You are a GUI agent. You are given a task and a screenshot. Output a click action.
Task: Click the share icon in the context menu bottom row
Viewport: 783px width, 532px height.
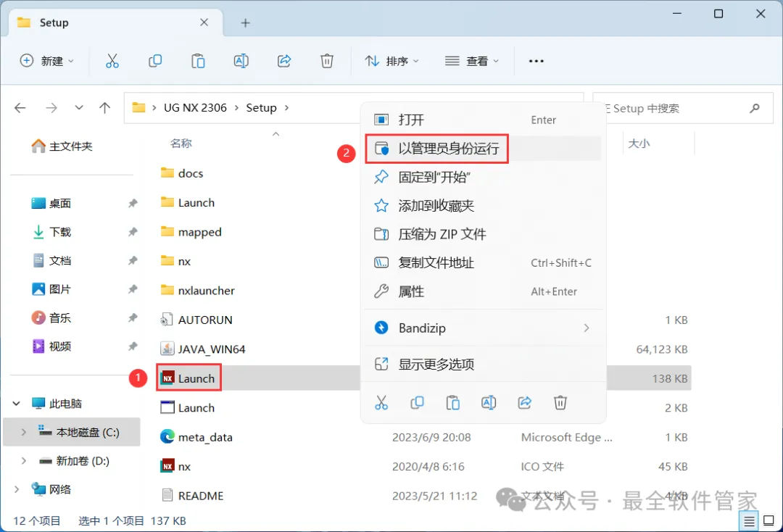[524, 403]
